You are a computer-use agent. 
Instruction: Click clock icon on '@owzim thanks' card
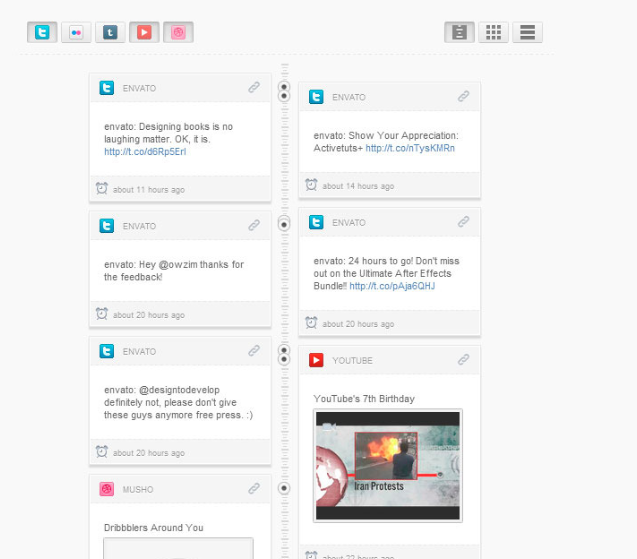point(102,314)
